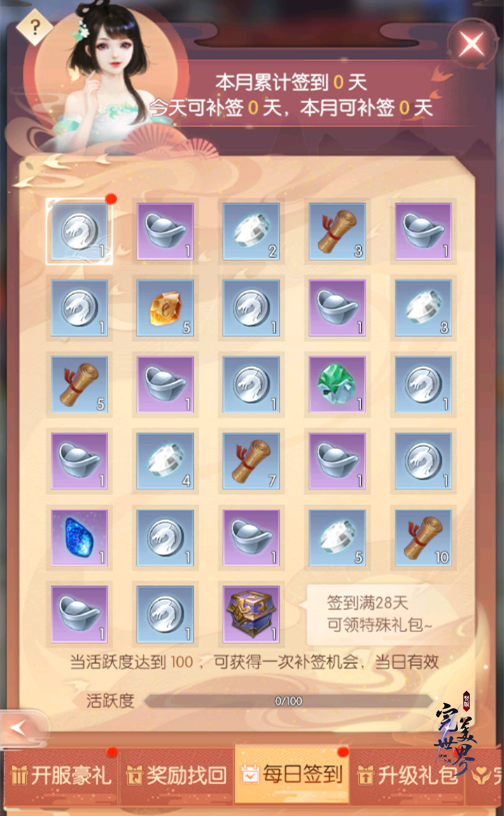The width and height of the screenshot is (504, 816).
Task: Click the 活跃度 progress bar
Action: point(288,701)
